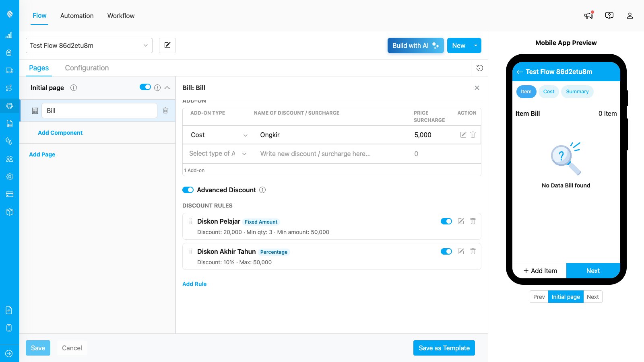
Task: Edit the Diskon Akhir Tahun rule
Action: tap(461, 251)
